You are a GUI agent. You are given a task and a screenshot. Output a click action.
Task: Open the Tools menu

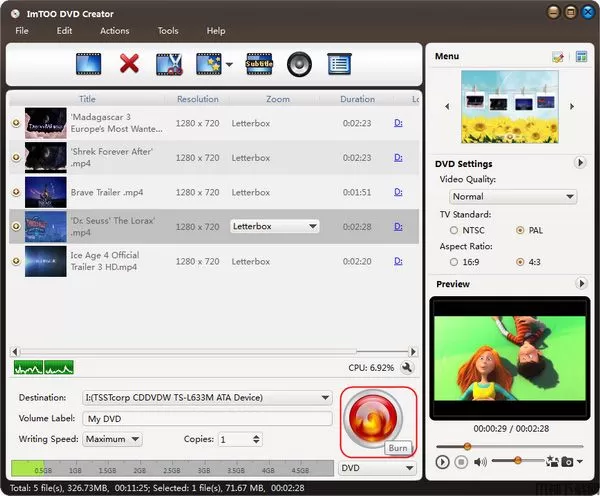167,31
